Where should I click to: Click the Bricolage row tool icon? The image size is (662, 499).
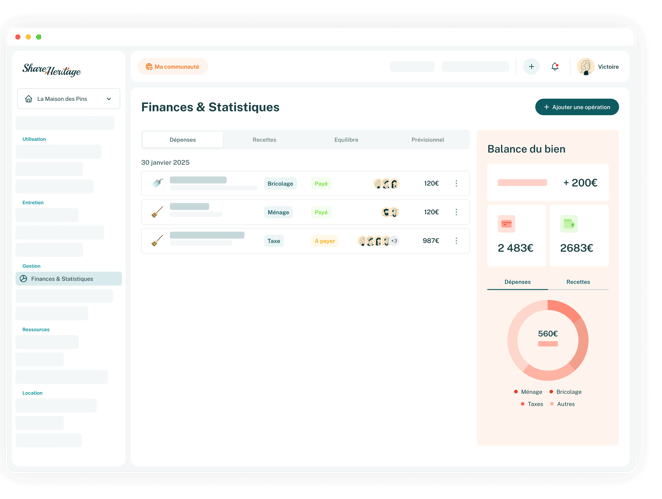[157, 183]
